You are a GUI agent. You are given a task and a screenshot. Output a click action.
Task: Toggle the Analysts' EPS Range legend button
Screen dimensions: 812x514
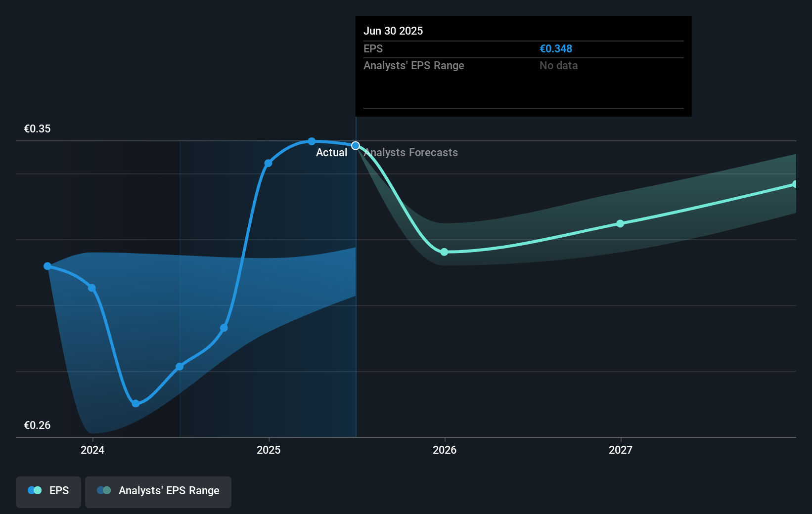click(158, 491)
